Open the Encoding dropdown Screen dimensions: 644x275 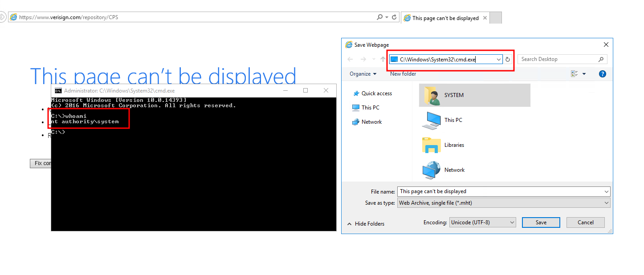tap(482, 222)
